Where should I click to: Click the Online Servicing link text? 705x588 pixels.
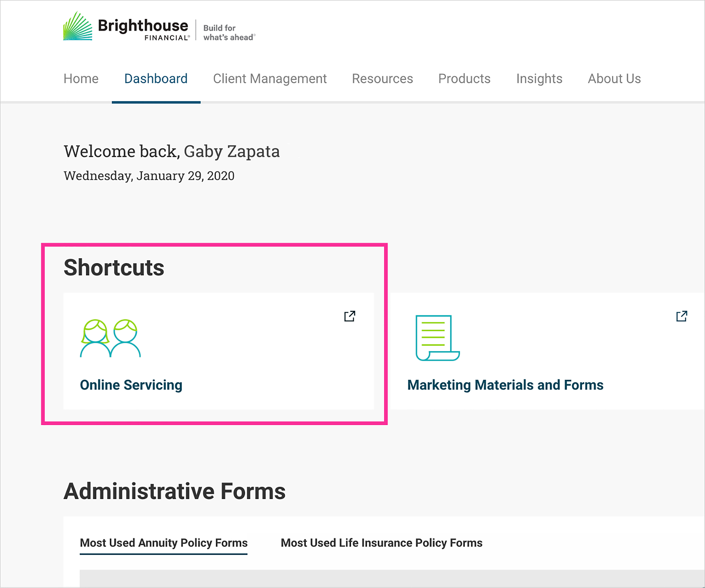tap(131, 385)
